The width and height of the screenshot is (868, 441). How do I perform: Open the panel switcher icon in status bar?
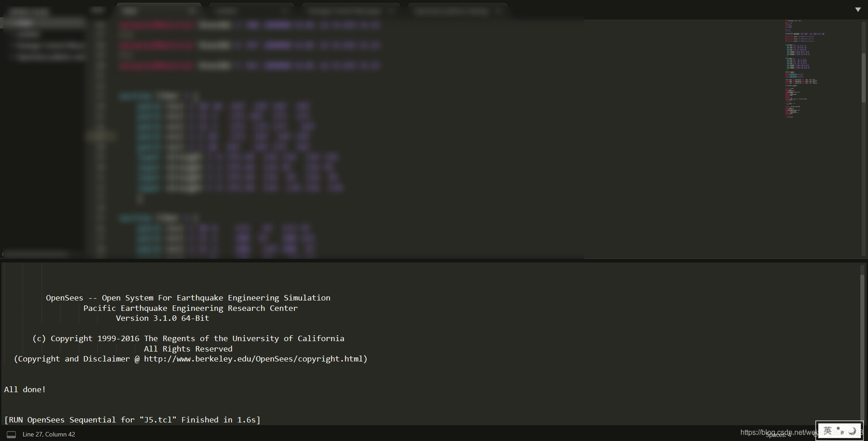(11, 435)
